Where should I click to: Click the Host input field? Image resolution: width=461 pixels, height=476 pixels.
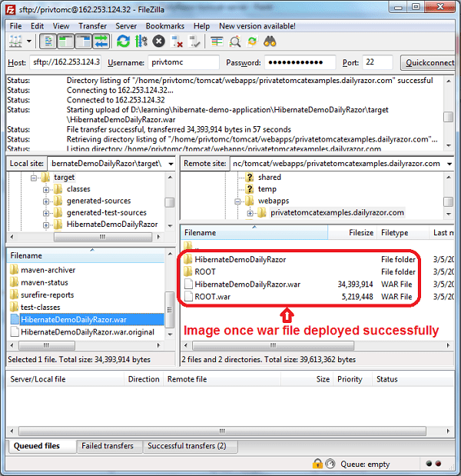[x=65, y=62]
